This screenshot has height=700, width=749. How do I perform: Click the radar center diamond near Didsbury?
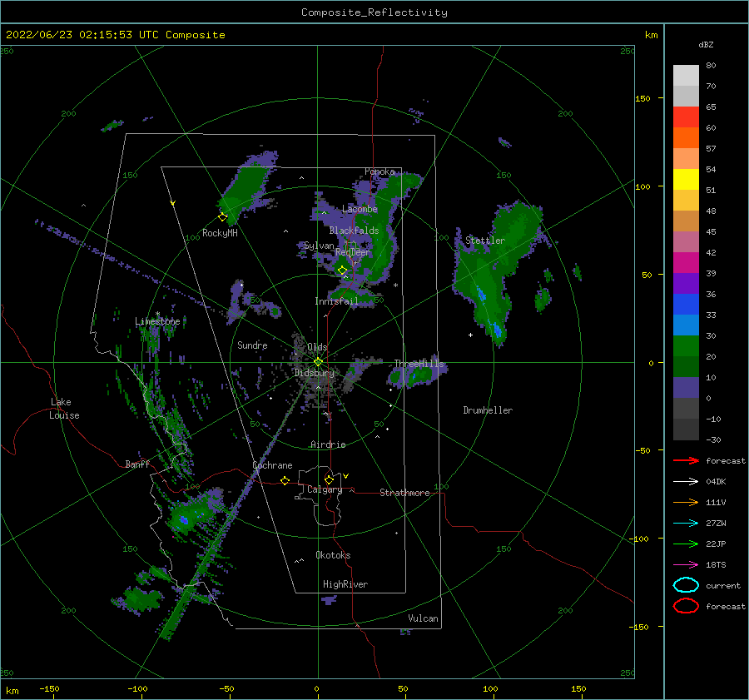(x=318, y=362)
